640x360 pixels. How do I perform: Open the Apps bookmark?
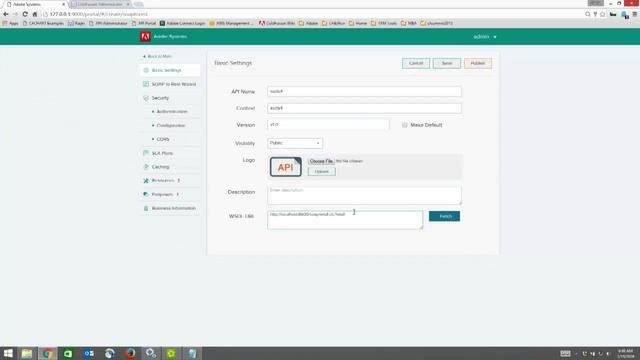(x=11, y=23)
